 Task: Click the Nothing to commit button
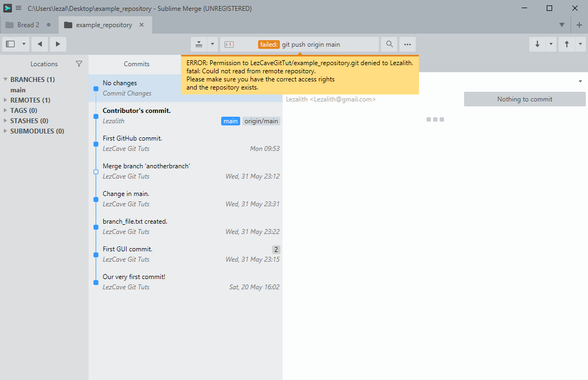click(x=524, y=99)
